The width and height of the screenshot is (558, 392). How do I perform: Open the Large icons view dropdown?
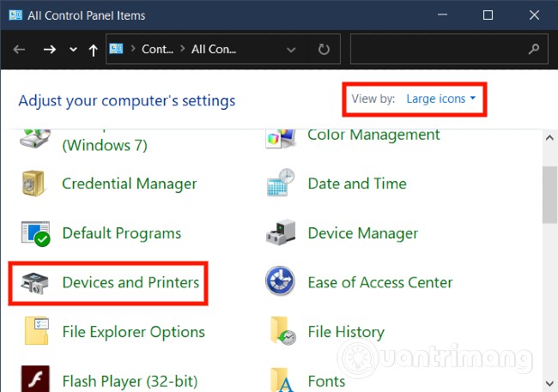pos(440,99)
